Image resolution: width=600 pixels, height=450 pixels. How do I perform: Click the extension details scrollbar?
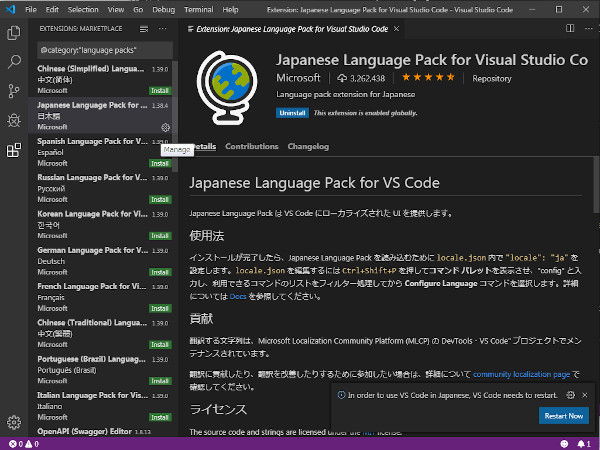[x=596, y=184]
